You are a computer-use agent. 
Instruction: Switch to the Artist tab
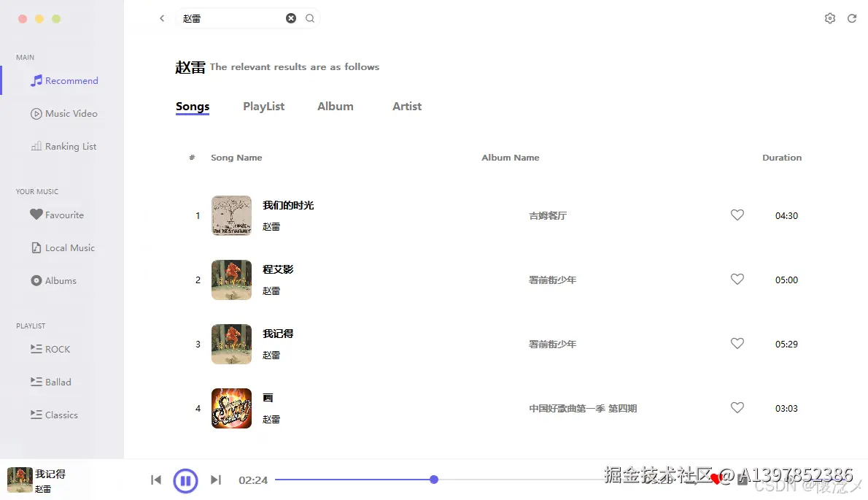tap(406, 106)
